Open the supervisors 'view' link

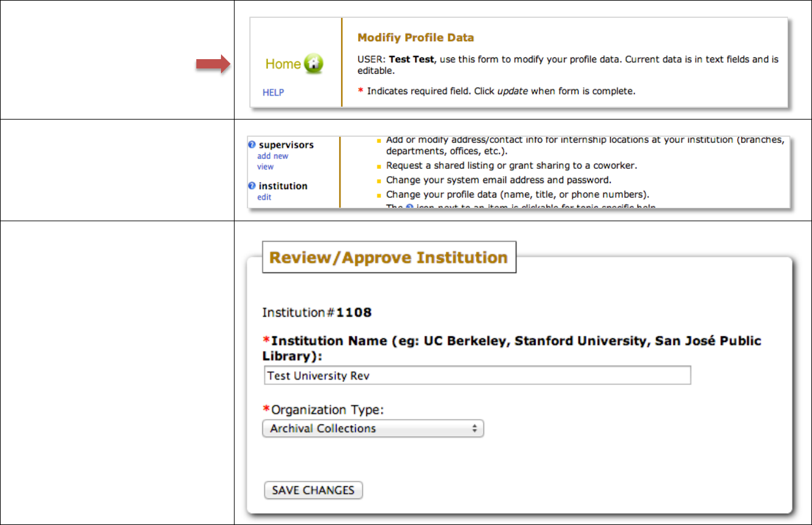[x=265, y=166]
